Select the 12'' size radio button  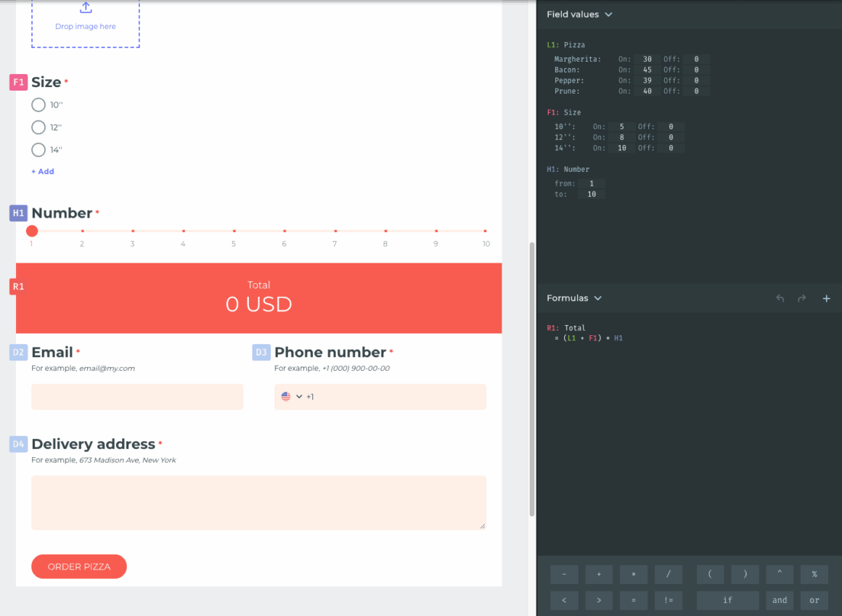pos(38,128)
